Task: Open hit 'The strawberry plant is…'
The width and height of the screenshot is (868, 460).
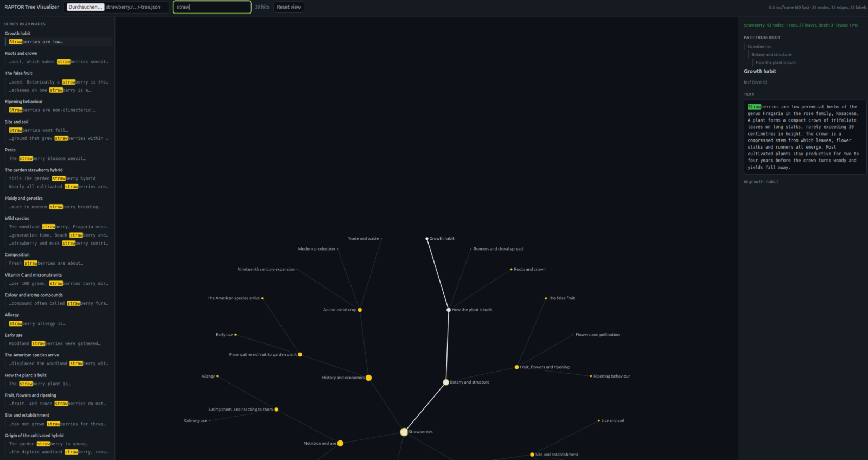Action: (59, 384)
